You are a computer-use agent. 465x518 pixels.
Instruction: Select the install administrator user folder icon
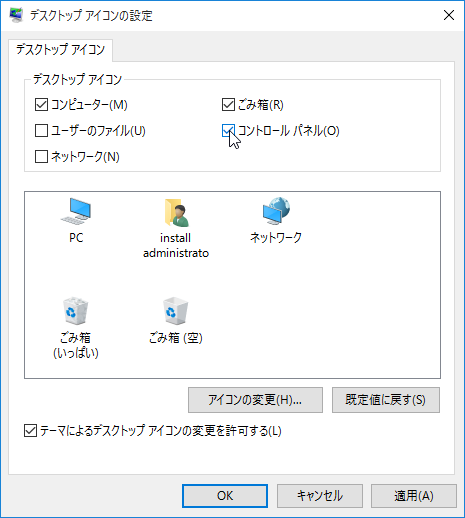[176, 212]
